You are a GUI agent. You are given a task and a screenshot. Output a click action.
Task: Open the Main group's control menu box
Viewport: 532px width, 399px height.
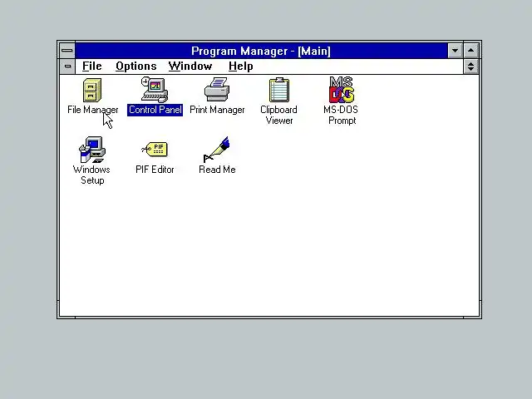(67, 66)
